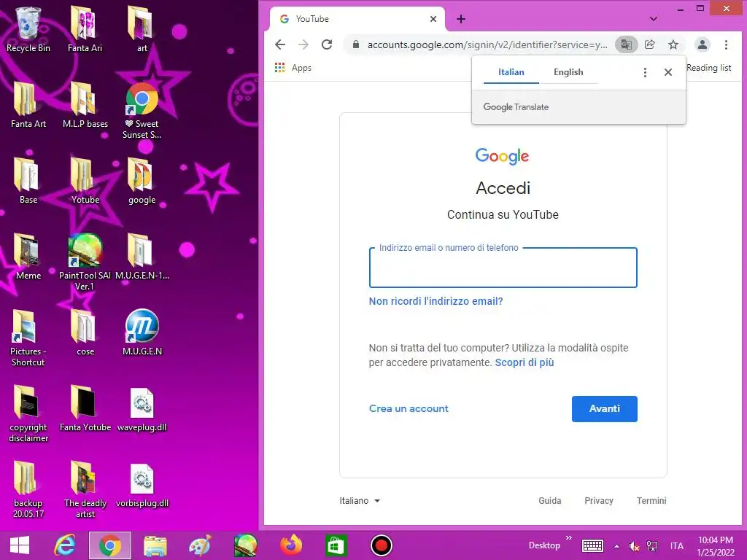Close the Google Translate popup
This screenshot has width=747, height=560.
(668, 72)
